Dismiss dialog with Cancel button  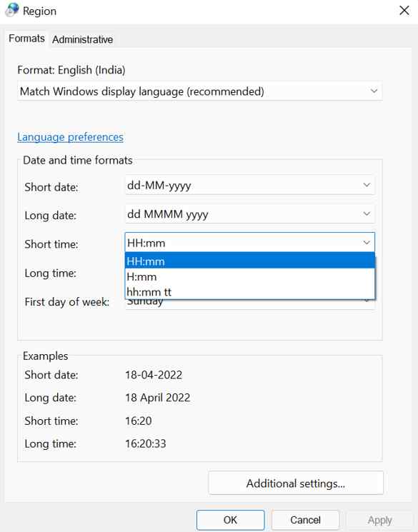(x=305, y=520)
